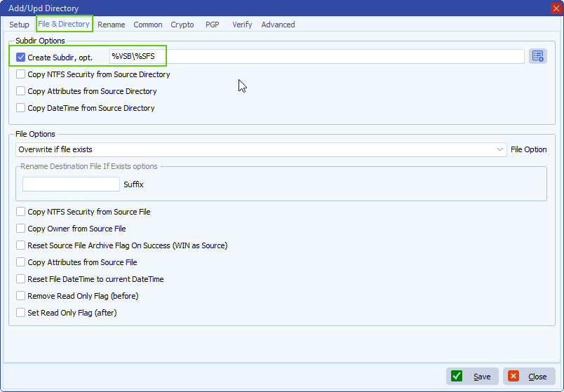Click the subdir field containing %VSB\%SFS
This screenshot has height=392, width=564.
click(x=316, y=57)
